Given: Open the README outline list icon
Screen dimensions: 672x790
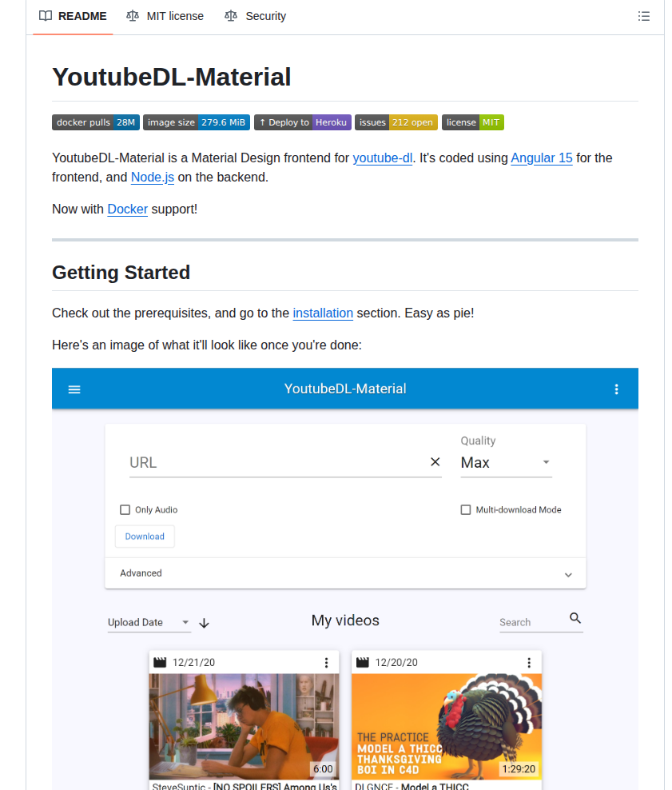Looking at the screenshot, I should (643, 16).
